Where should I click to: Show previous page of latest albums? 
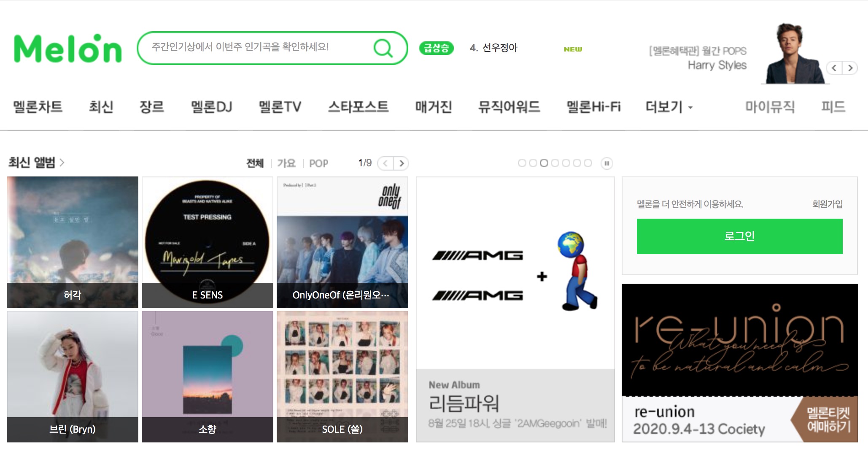click(x=385, y=163)
